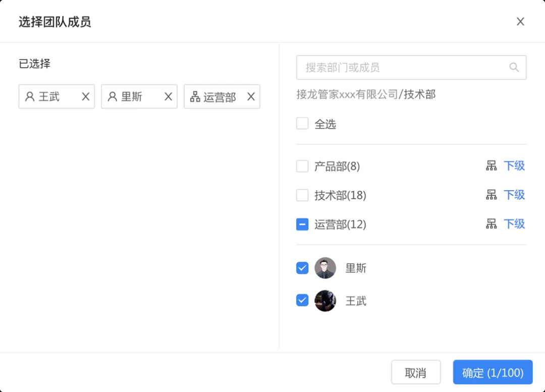Close the 选择团队成员 dialog
545x392 pixels.
click(520, 22)
